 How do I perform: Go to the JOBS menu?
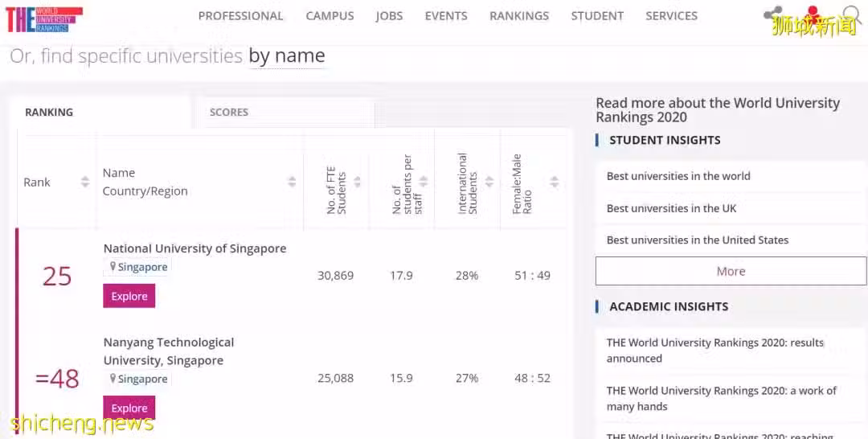(389, 16)
